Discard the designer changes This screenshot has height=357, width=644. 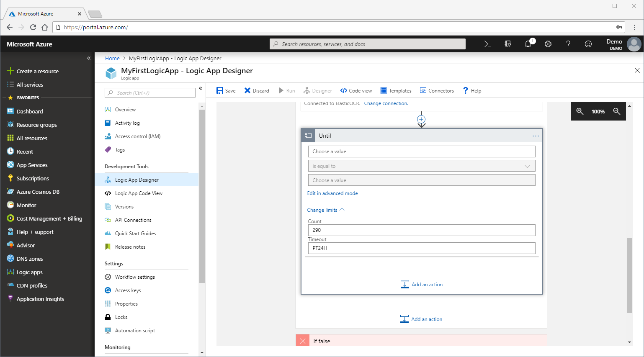coord(257,90)
